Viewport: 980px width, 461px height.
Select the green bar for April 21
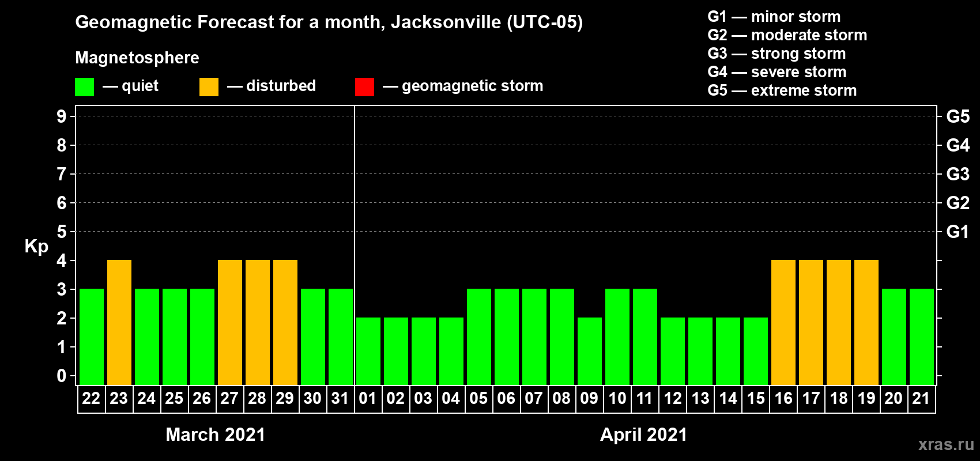[922, 337]
